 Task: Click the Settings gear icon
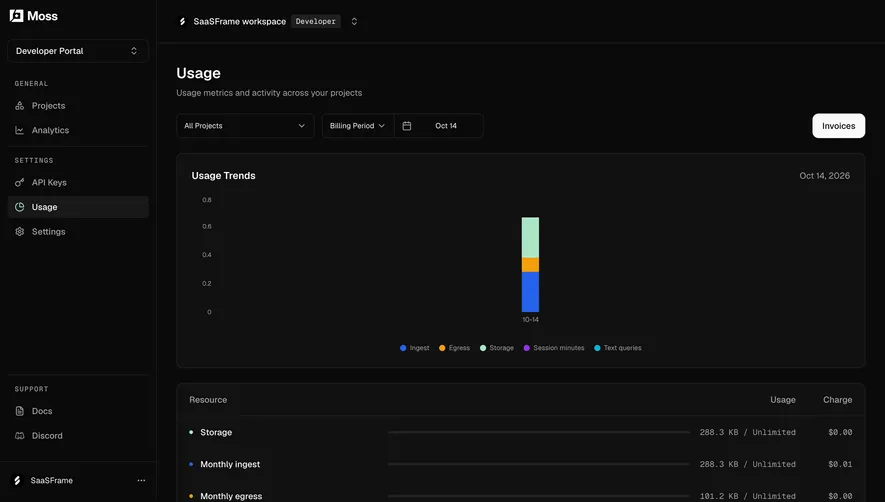(20, 232)
